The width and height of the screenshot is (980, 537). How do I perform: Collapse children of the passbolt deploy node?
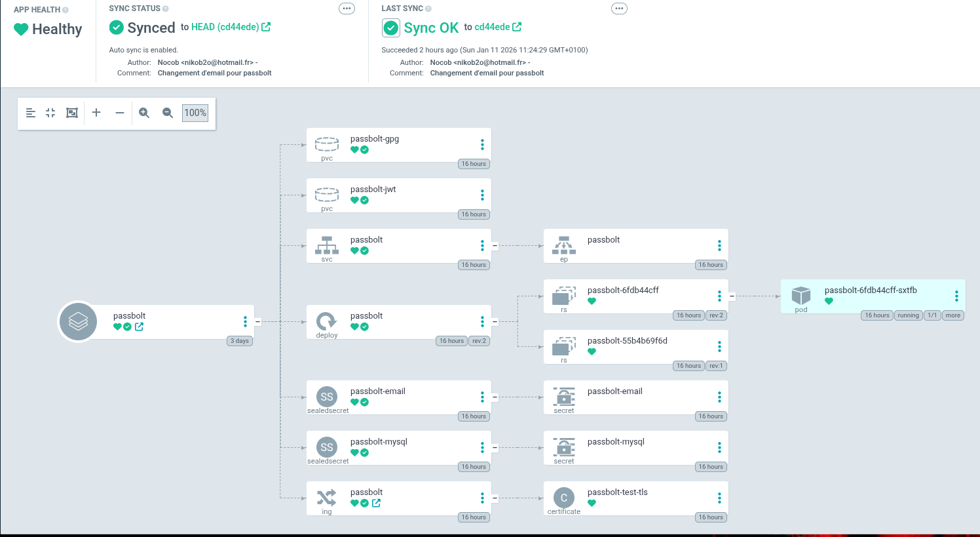pyautogui.click(x=495, y=322)
